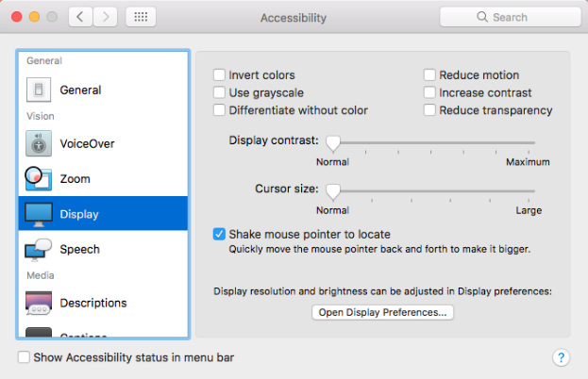
Task: Click the Open Display Preferences button
Action: (382, 312)
